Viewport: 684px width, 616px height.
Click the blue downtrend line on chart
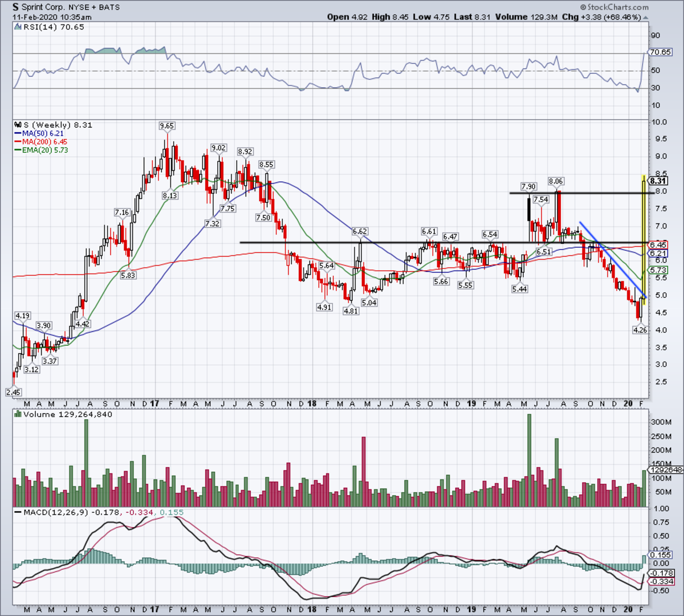click(613, 259)
